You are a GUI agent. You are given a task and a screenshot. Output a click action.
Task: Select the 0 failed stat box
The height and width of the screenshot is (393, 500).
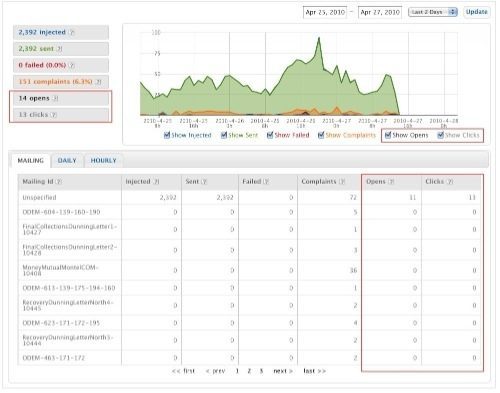[61, 65]
